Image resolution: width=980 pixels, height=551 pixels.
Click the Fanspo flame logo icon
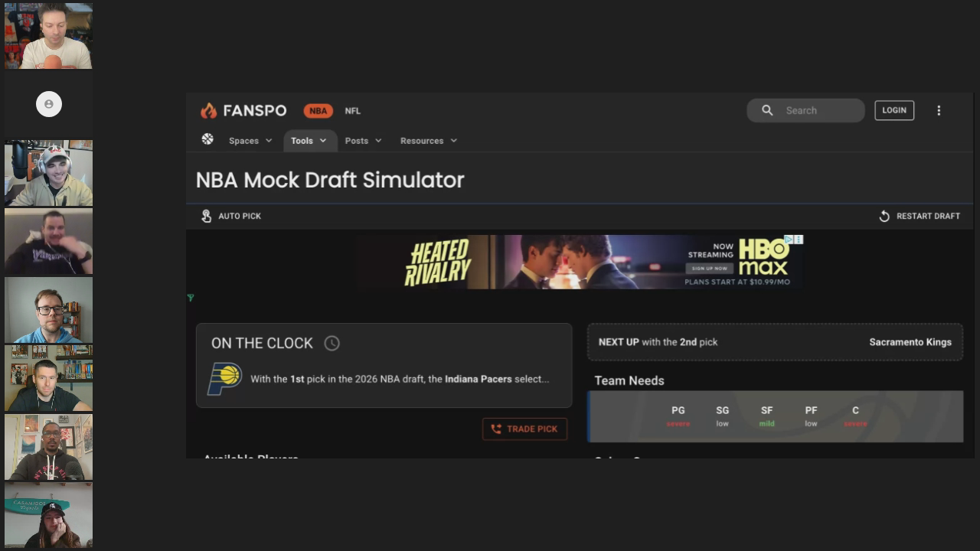point(208,111)
